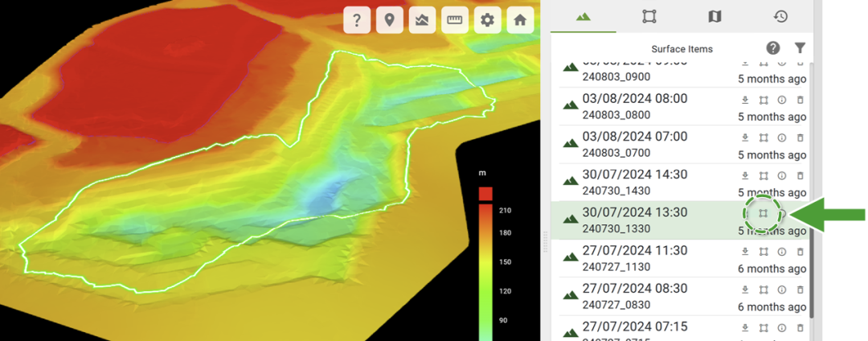Show boundary for surface 240803_0700
The width and height of the screenshot is (868, 341).
point(764,138)
